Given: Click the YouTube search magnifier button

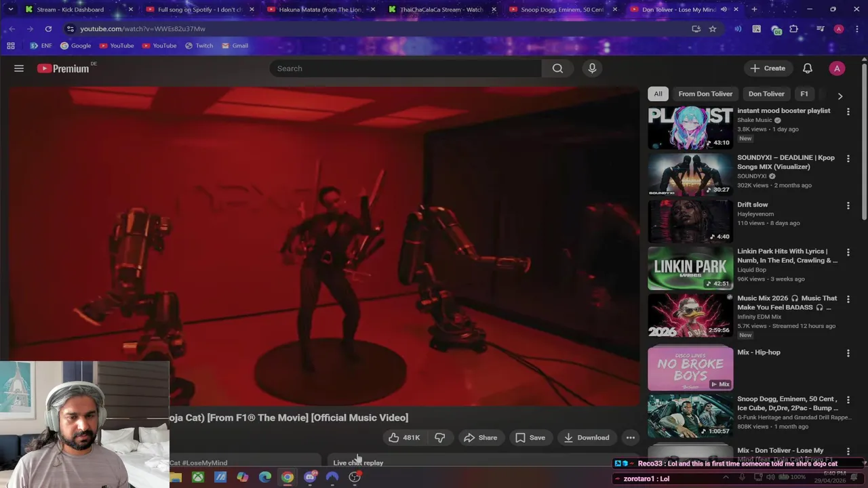Looking at the screenshot, I should 557,68.
